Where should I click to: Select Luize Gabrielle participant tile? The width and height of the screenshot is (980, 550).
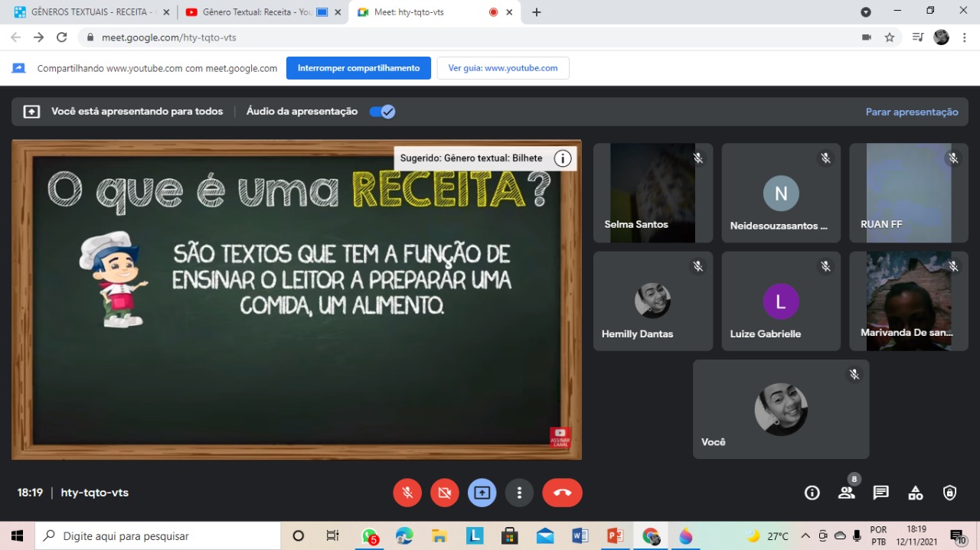(x=781, y=301)
